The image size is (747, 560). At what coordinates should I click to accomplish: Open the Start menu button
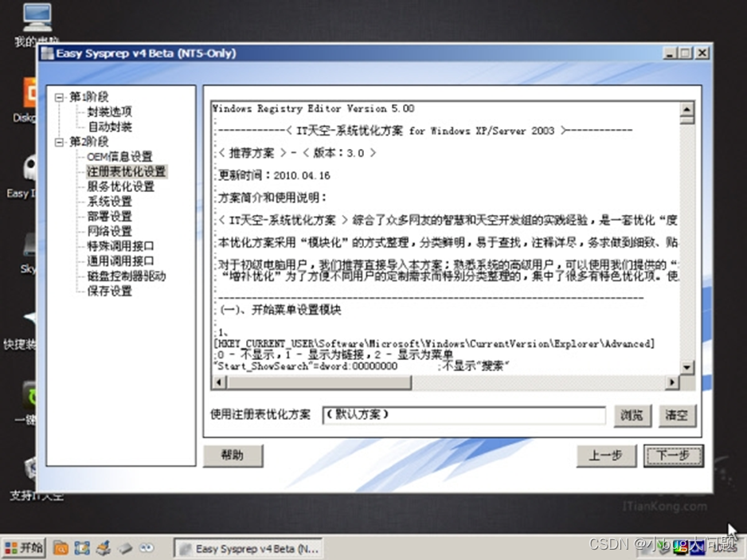(x=23, y=548)
